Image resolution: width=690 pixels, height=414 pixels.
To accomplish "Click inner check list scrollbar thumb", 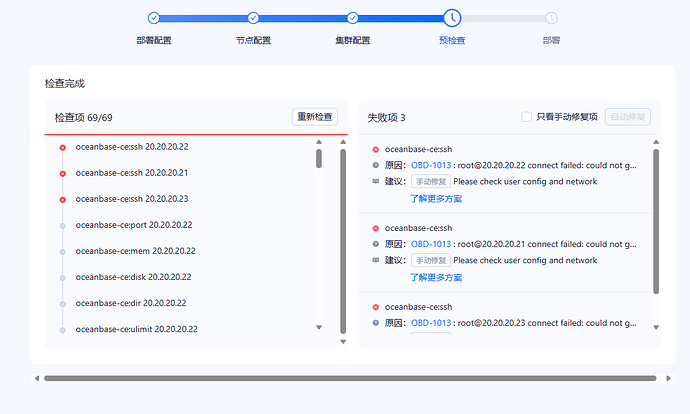I will coord(319,158).
